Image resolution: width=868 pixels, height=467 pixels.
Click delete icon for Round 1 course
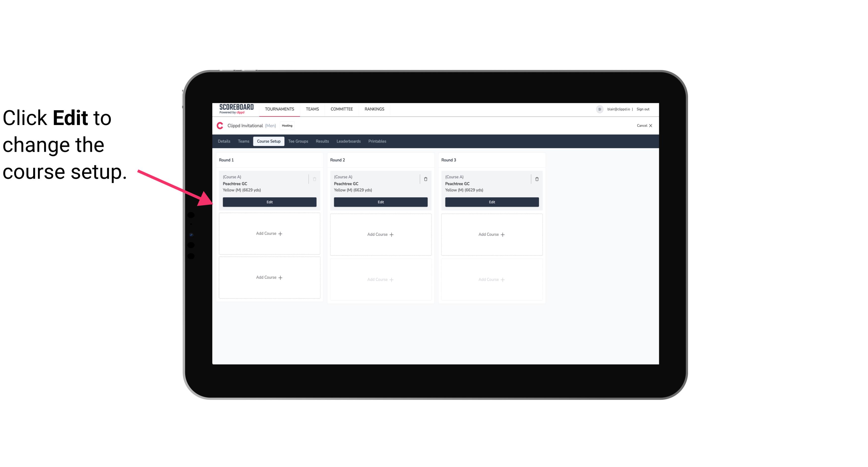[x=314, y=179]
